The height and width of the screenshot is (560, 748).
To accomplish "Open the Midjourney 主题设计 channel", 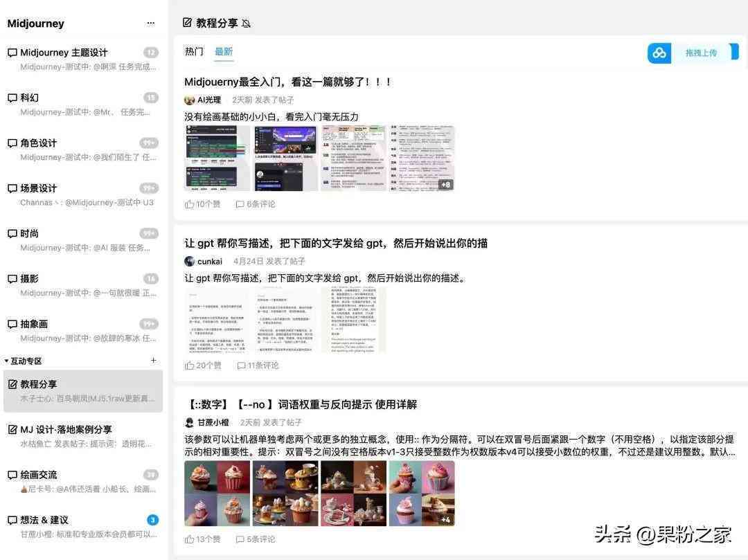I will (x=82, y=59).
